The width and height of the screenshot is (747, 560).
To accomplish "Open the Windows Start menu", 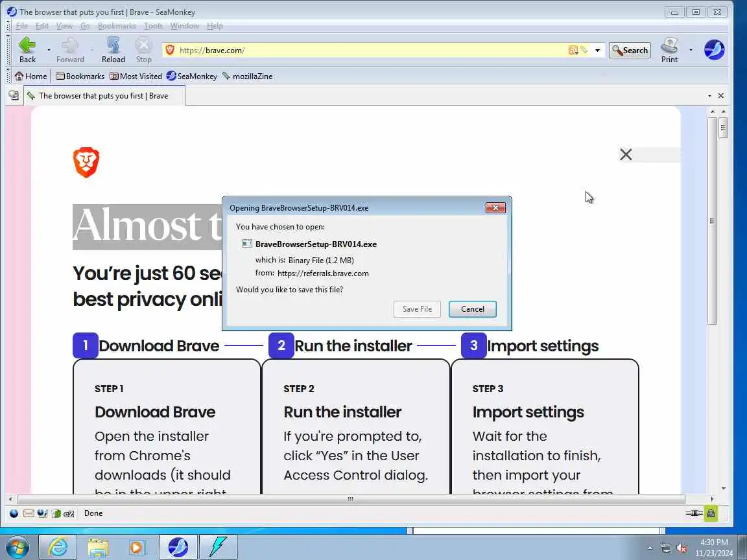I will point(18,547).
